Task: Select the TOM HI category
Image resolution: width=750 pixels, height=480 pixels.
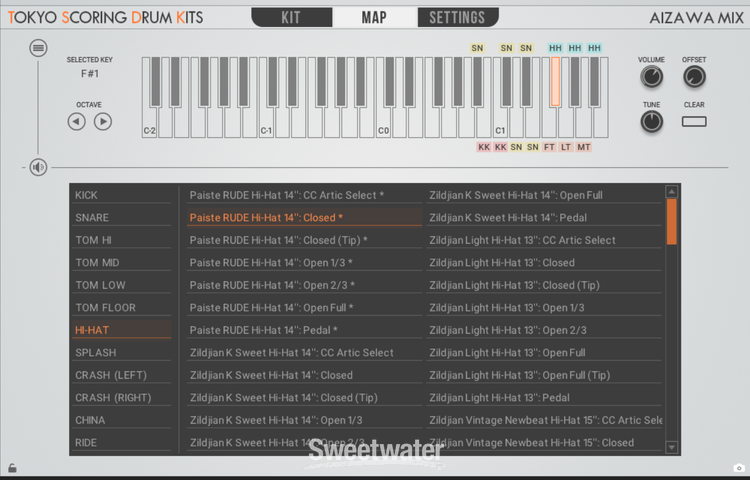Action: coord(121,240)
